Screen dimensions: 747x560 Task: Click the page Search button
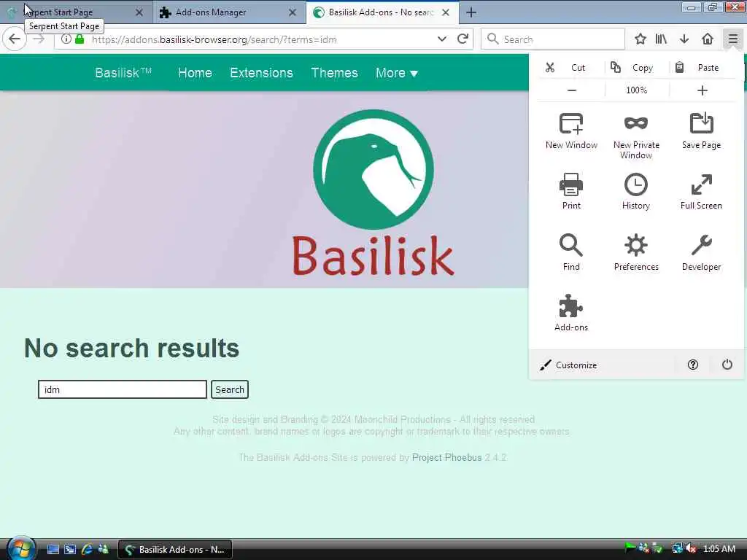click(230, 389)
